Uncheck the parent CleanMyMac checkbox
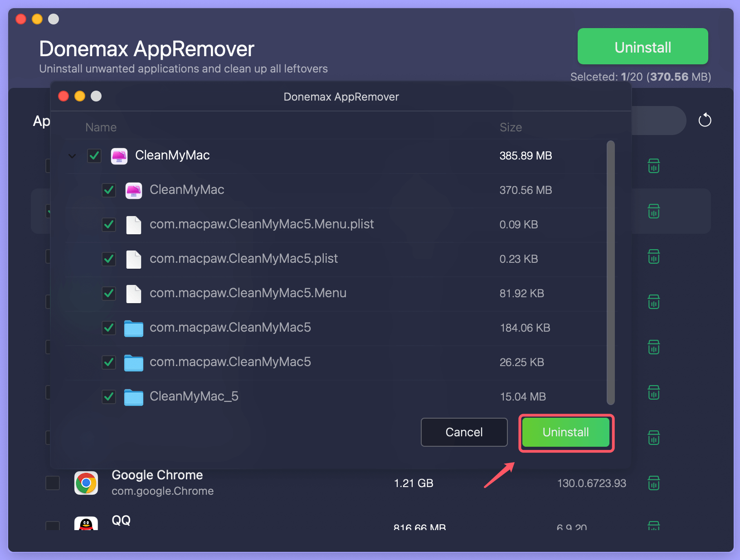740x560 pixels. click(94, 156)
